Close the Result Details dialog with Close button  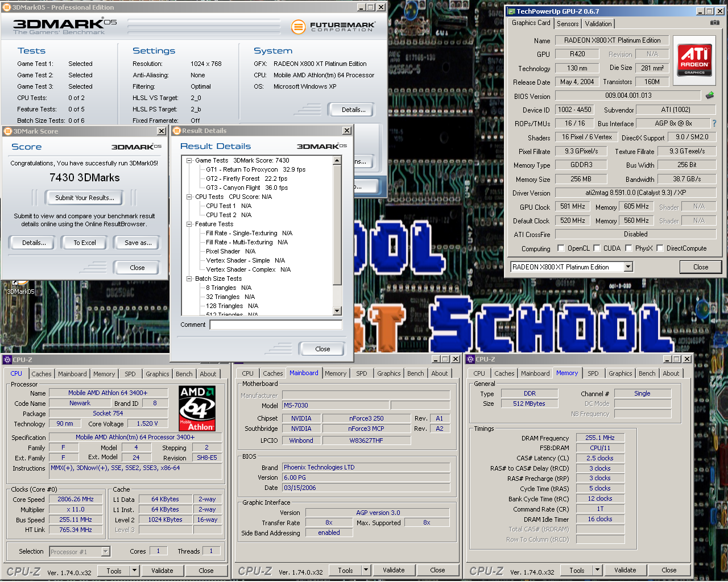click(322, 349)
